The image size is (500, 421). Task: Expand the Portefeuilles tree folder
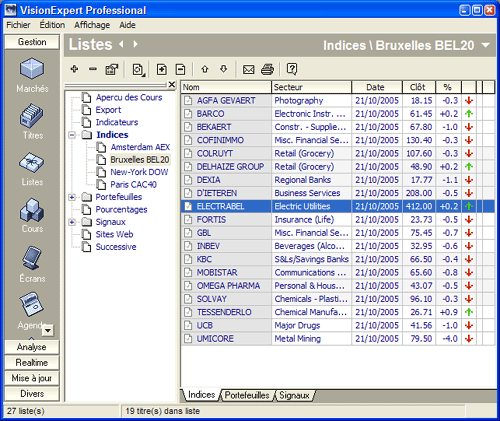click(x=72, y=197)
